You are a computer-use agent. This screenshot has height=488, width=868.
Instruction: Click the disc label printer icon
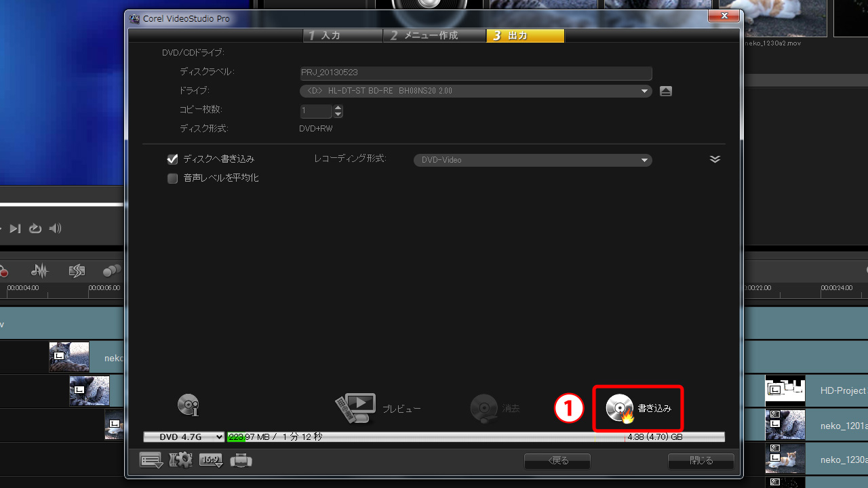(x=241, y=461)
